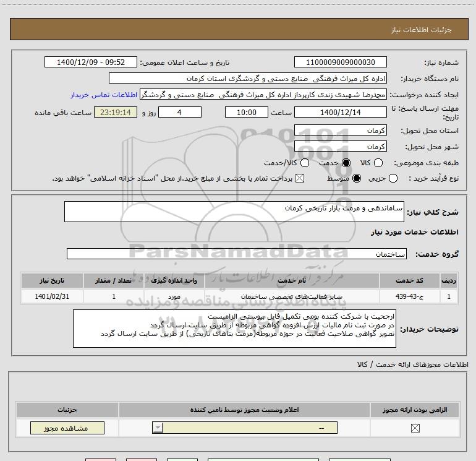Open the اطلاعات تماس خریدار link
Image resolution: width=476 pixels, height=461 pixels.
tap(104, 95)
